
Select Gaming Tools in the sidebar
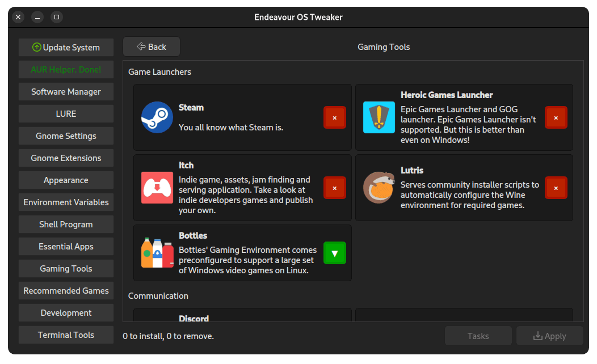(66, 269)
